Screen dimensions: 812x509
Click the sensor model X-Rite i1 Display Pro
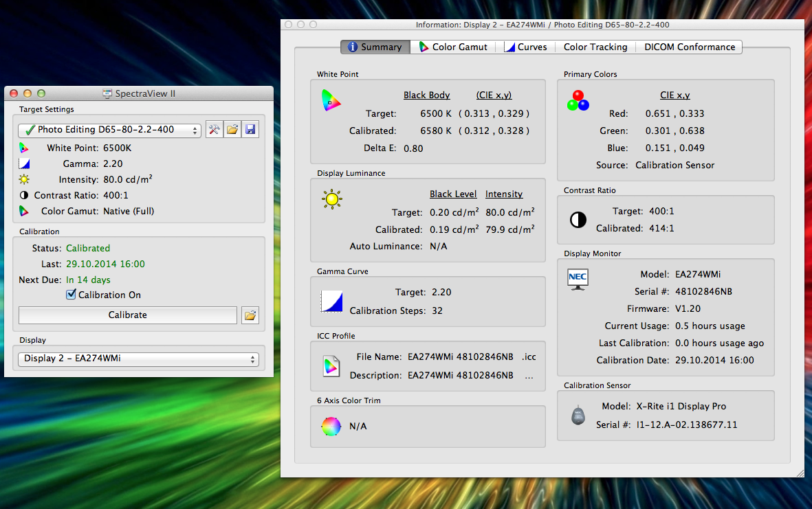[x=681, y=407]
